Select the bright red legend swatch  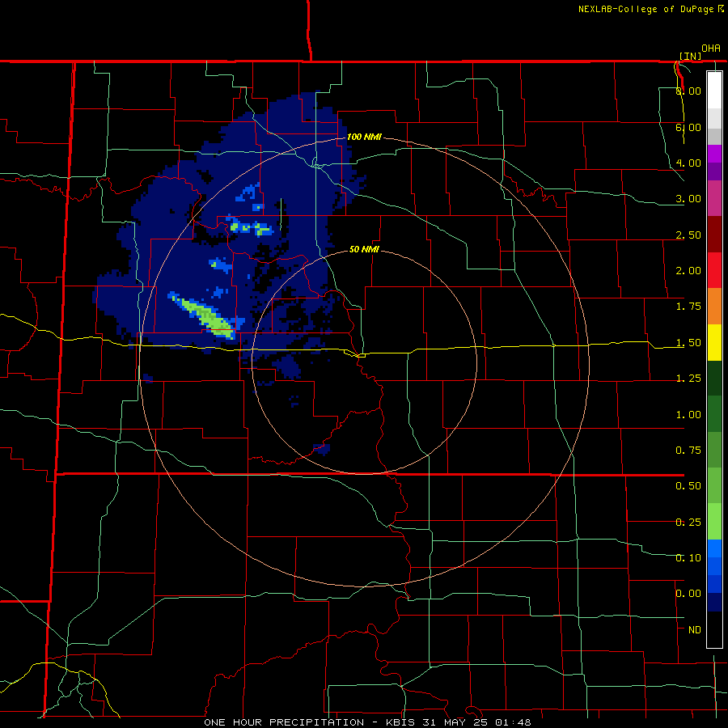coord(714,270)
